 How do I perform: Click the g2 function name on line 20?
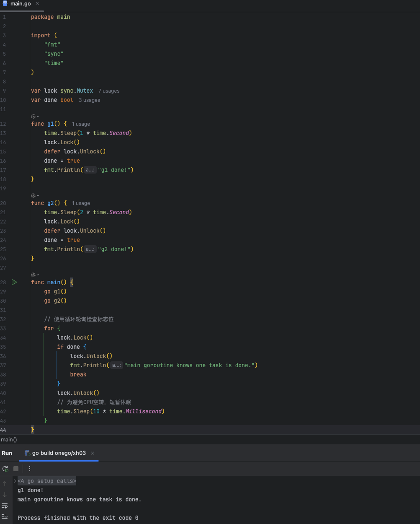pyautogui.click(x=51, y=203)
